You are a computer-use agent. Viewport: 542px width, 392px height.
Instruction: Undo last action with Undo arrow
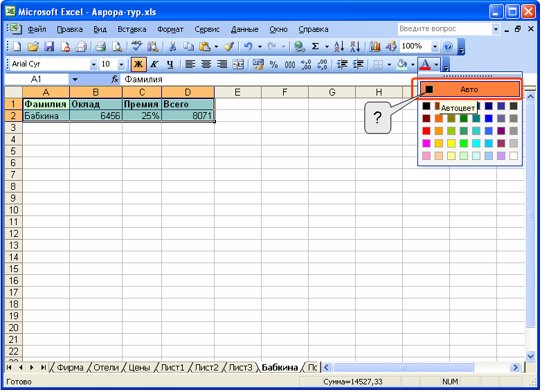click(248, 46)
